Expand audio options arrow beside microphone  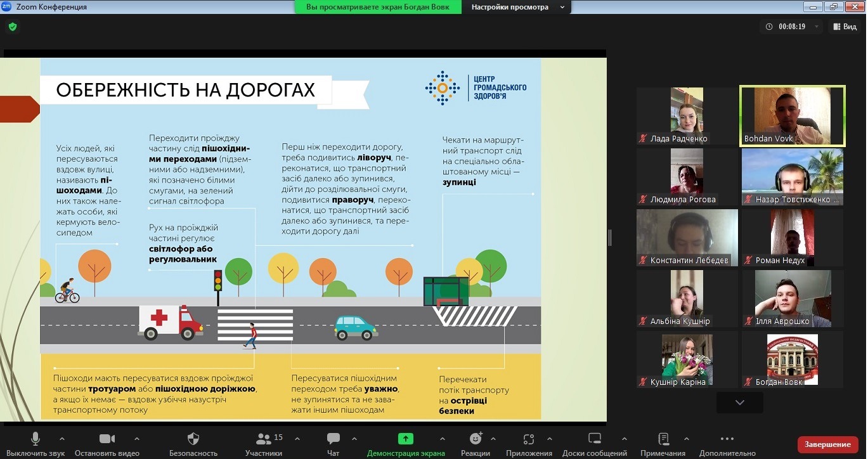coord(62,439)
